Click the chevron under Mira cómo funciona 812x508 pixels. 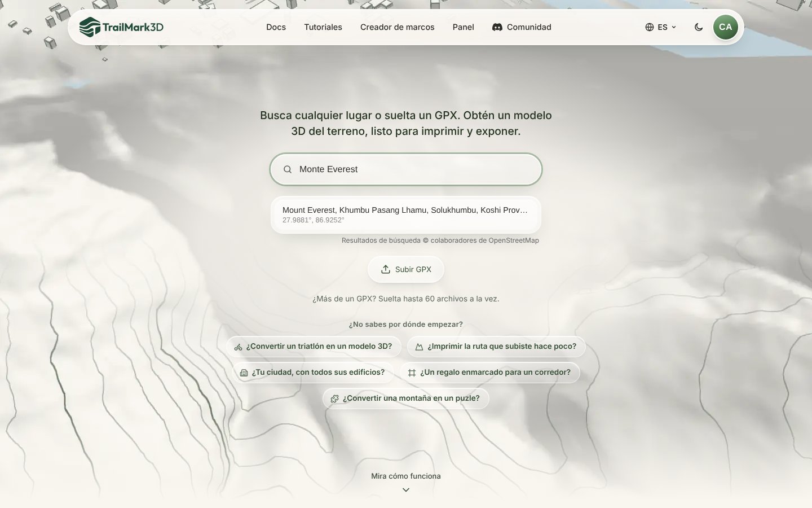(406, 490)
